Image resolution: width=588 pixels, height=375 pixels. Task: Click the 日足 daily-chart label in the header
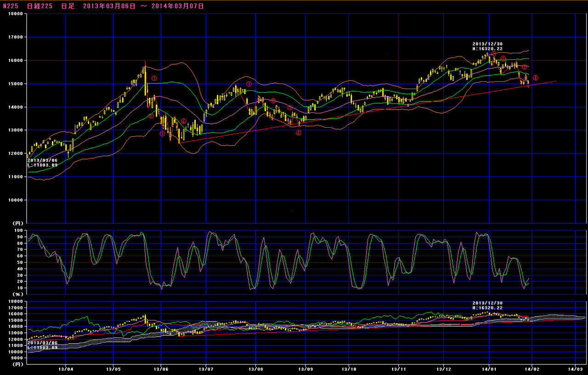(x=68, y=6)
